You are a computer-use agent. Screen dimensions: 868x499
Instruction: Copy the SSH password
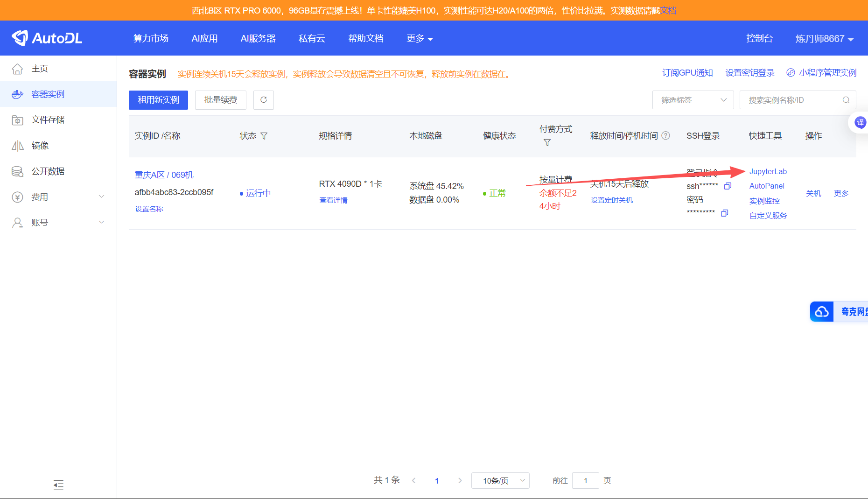(x=724, y=213)
